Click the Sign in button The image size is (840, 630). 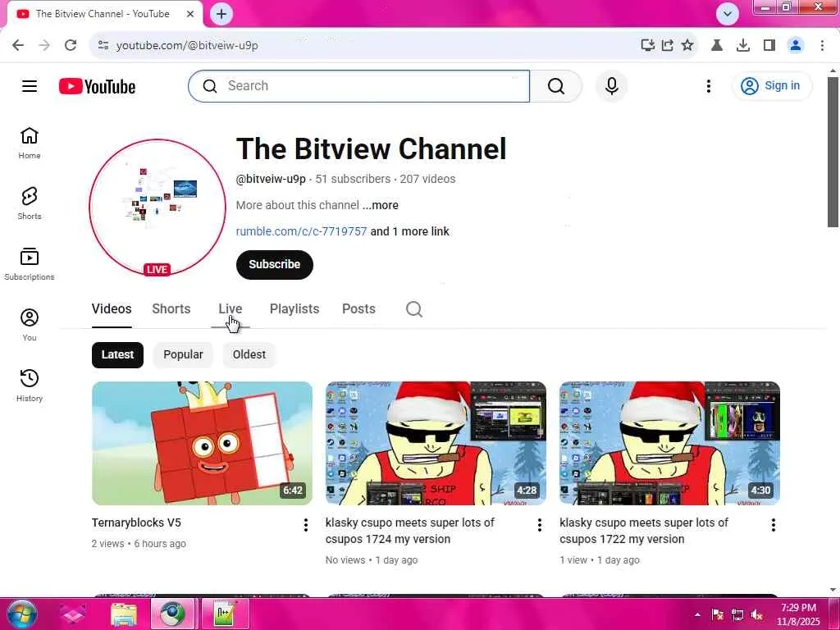[x=772, y=85]
